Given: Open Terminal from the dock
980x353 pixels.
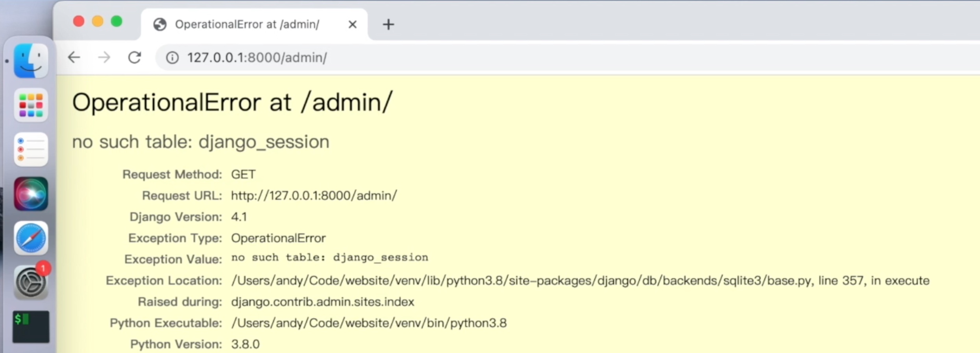Looking at the screenshot, I should coord(31,327).
